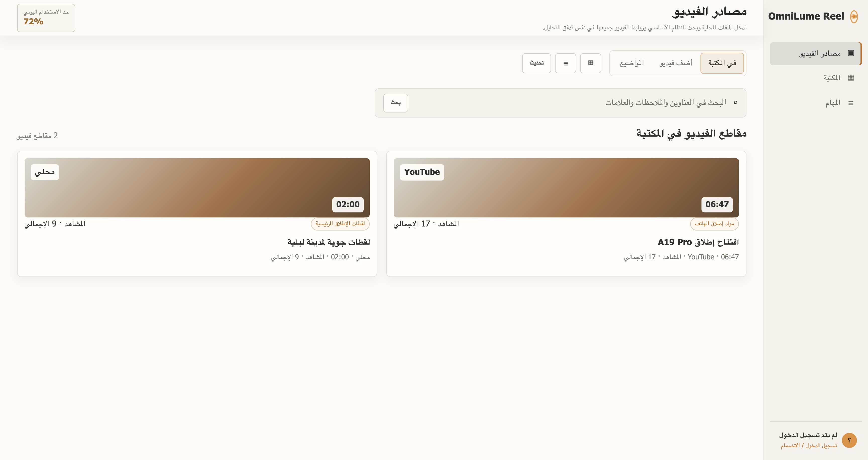This screenshot has width=868, height=460.
Task: Click the OmniLume Reel logo icon
Action: [853, 17]
